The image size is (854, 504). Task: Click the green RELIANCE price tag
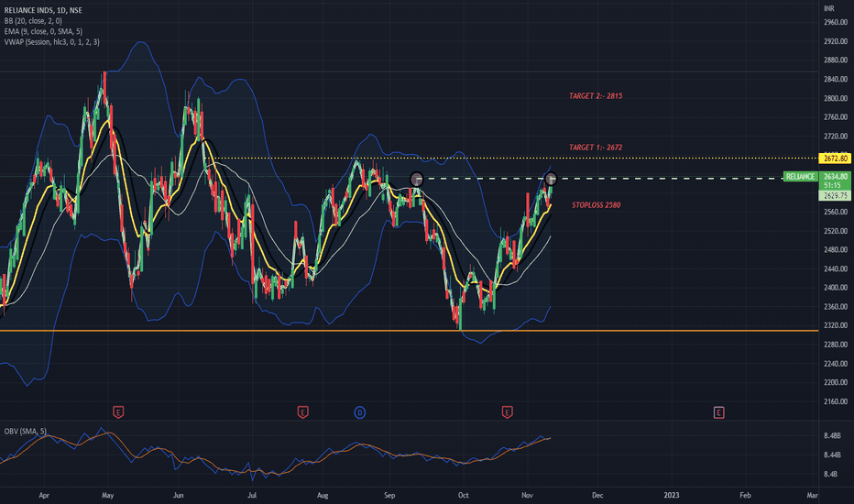pos(800,177)
